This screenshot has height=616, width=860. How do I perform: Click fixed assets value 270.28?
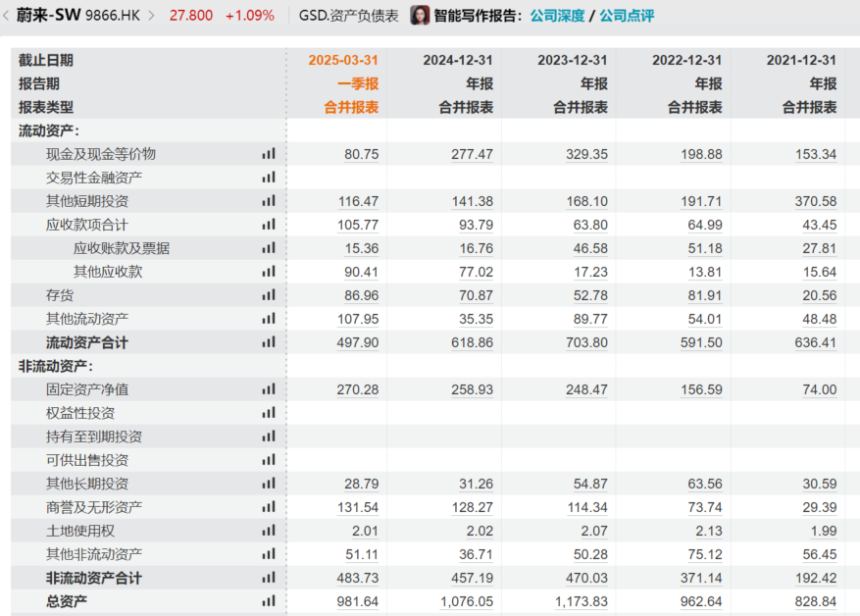[x=358, y=390]
